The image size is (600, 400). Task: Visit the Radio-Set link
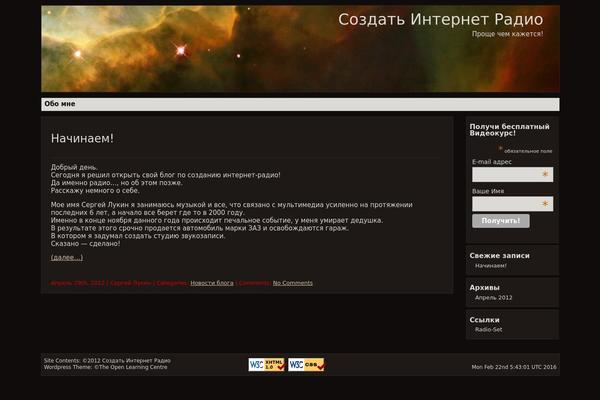(x=489, y=330)
